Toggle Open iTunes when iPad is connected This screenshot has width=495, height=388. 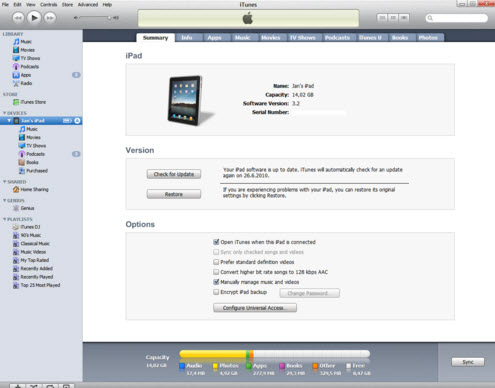tap(216, 242)
